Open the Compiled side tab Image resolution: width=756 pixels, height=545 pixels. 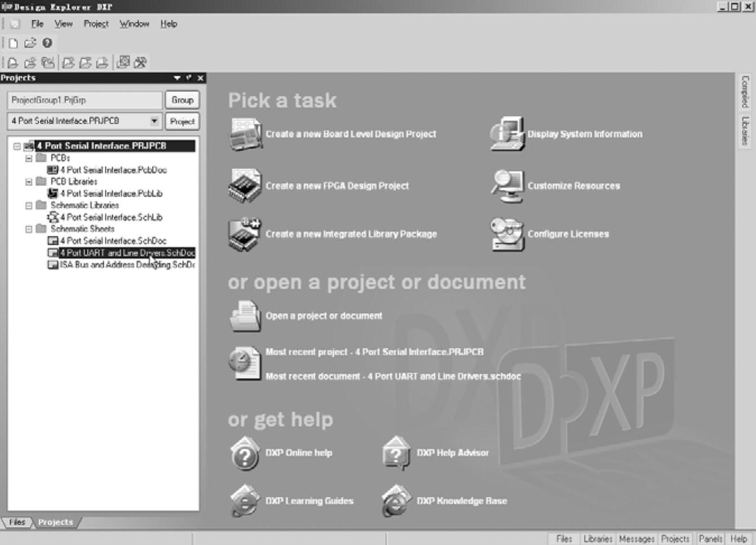coord(744,91)
